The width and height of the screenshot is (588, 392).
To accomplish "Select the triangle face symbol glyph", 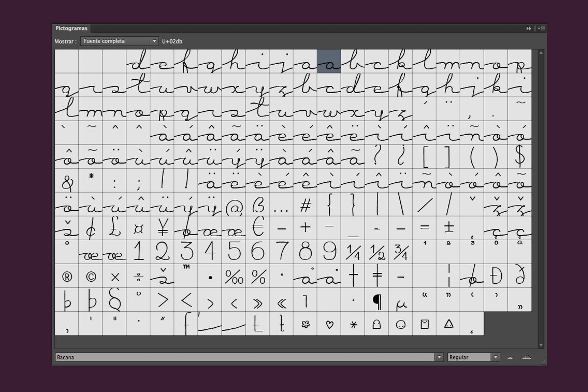I will [x=448, y=324].
